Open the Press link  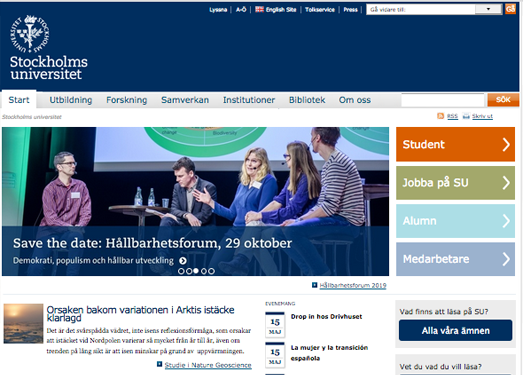point(351,10)
